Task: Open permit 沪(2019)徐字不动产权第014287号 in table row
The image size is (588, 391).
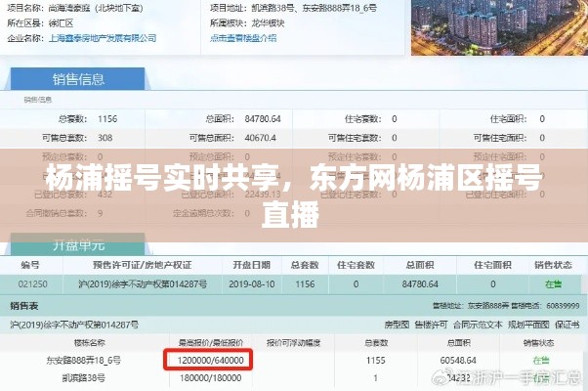Action: (140, 283)
